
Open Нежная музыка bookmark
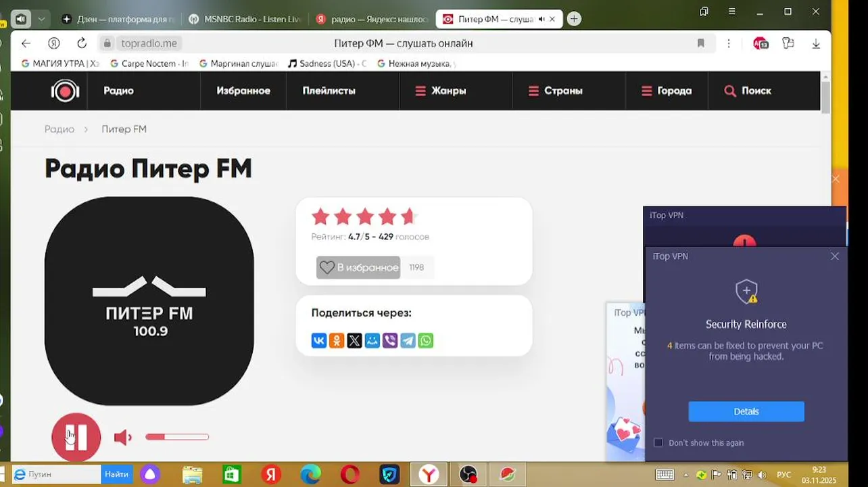click(x=416, y=64)
